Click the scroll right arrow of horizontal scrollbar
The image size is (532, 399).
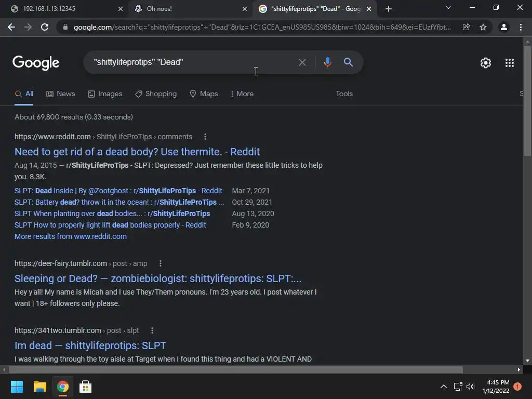pyautogui.click(x=519, y=369)
